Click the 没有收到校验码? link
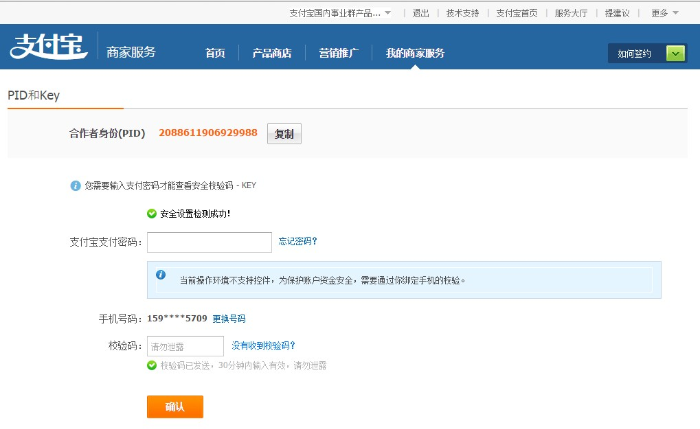 point(263,346)
